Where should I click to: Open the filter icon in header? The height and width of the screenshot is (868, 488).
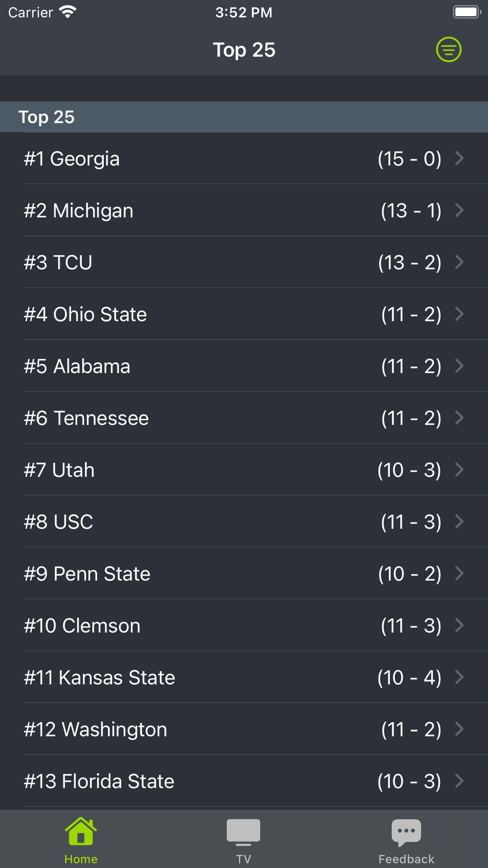(x=448, y=50)
